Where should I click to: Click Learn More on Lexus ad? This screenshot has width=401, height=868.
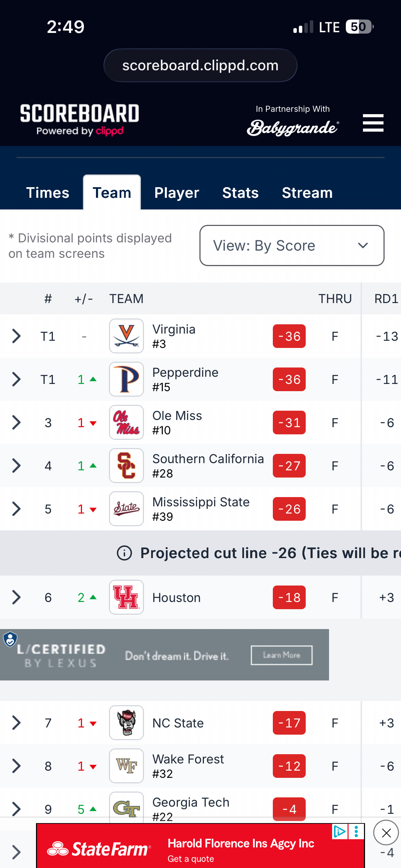[282, 655]
